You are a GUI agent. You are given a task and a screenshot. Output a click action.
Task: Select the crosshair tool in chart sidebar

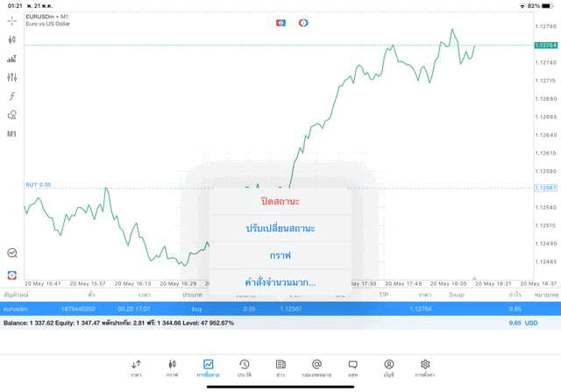pyautogui.click(x=12, y=20)
